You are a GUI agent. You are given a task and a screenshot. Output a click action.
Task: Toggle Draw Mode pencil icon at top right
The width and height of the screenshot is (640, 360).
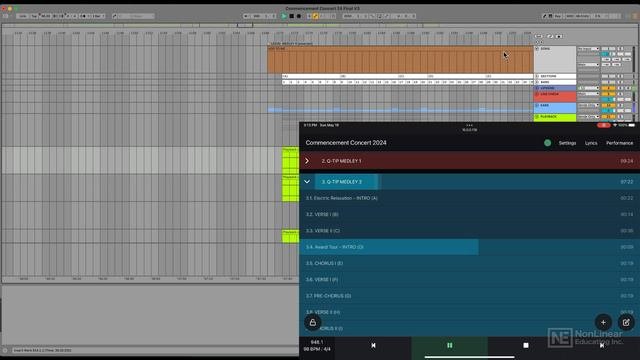pyautogui.click(x=544, y=16)
